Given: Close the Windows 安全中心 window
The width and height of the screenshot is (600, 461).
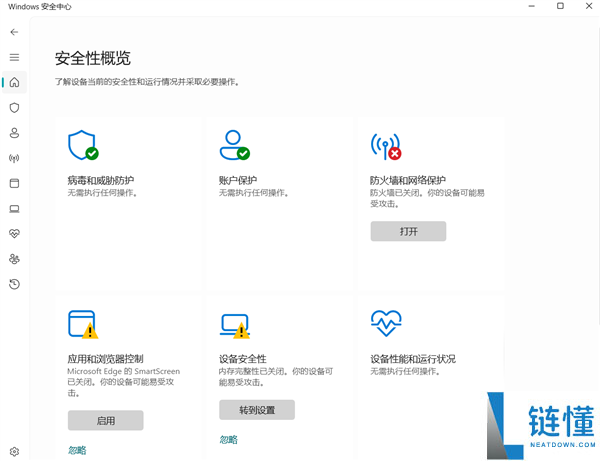Looking at the screenshot, I should tap(589, 6).
